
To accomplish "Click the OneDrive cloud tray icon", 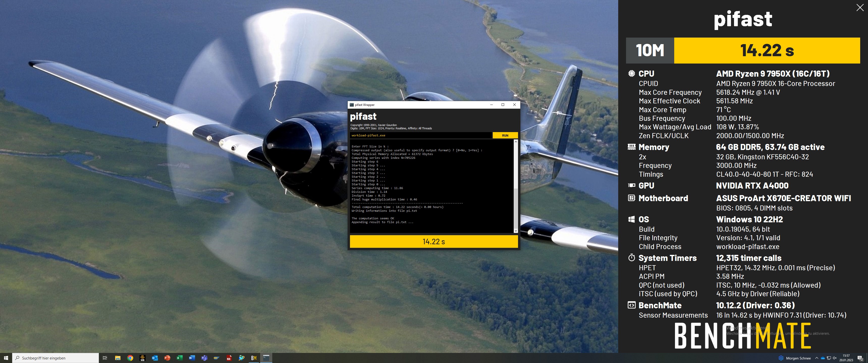I will pos(823,358).
